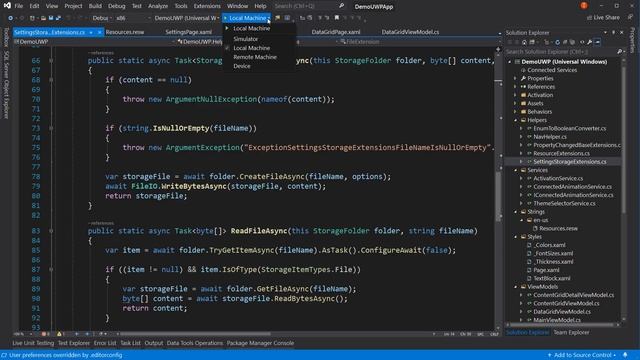The width and height of the screenshot is (640, 360).
Task: Click the Live Share button
Action: click(603, 18)
